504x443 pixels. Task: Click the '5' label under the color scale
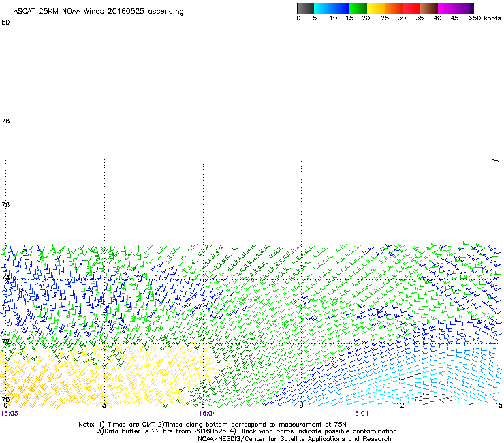coord(315,18)
